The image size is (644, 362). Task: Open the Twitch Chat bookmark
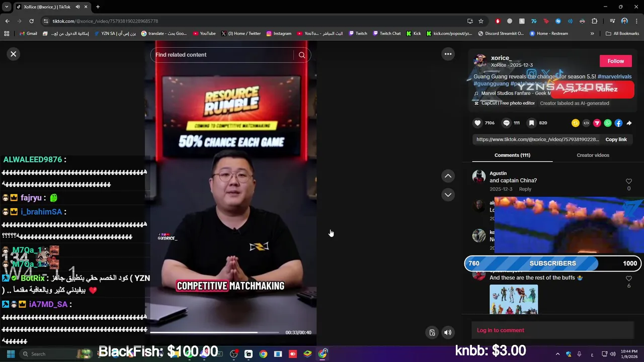(386, 34)
